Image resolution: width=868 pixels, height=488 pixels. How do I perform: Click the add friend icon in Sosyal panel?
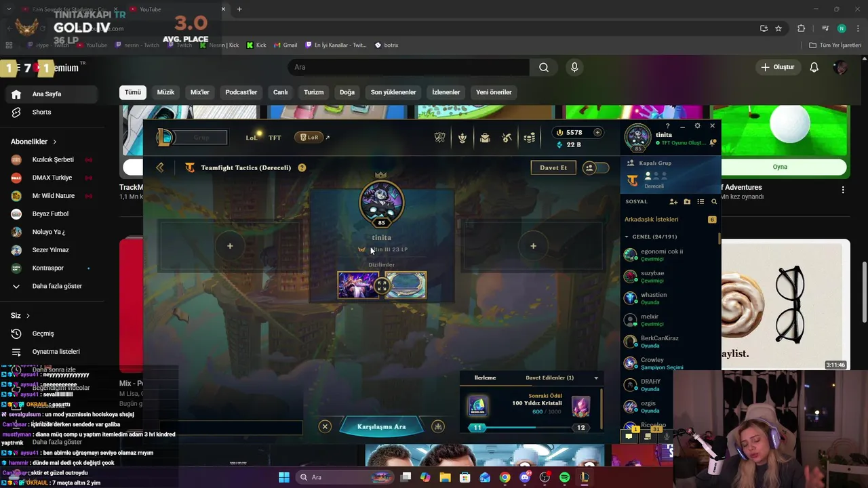(x=673, y=201)
